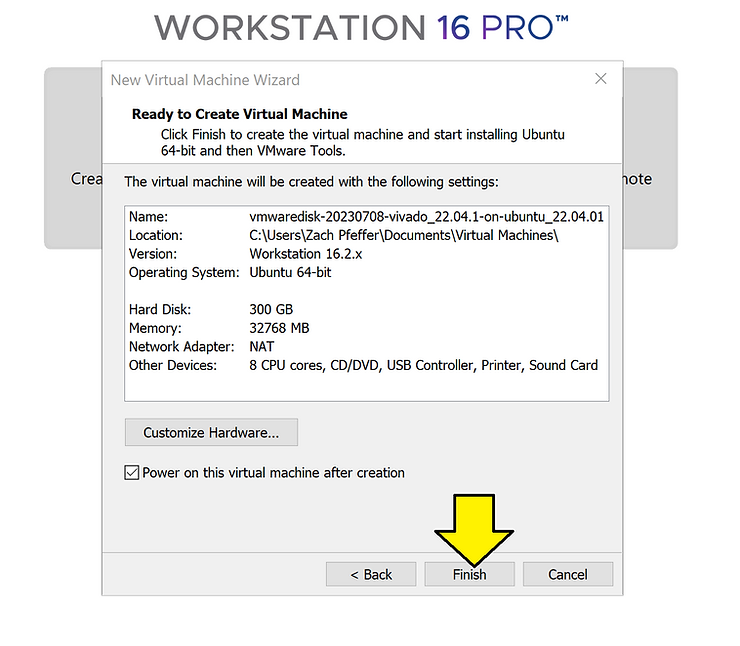
Task: Cancel the New Virtual Machine Wizard
Action: pyautogui.click(x=568, y=574)
